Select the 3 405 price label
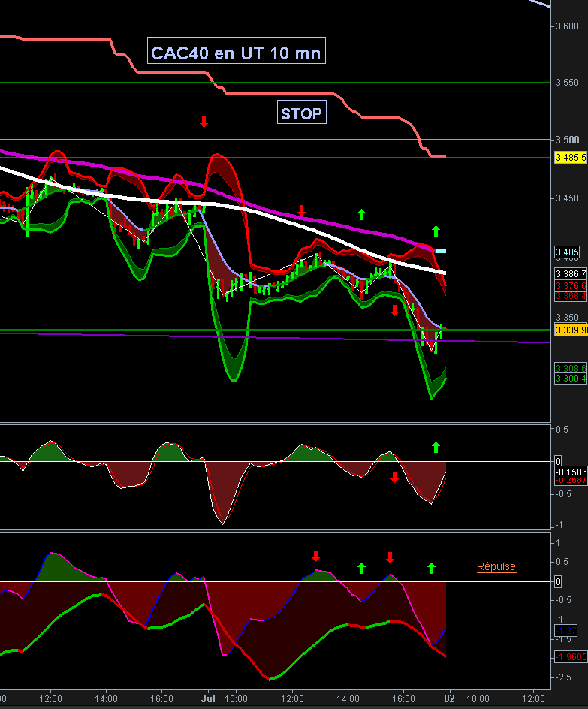The height and width of the screenshot is (709, 588). (x=567, y=252)
